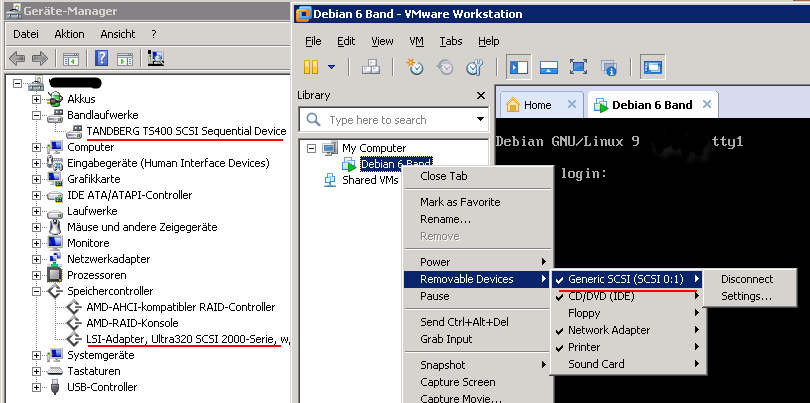
Task: Click the scan for hardware changes icon
Action: point(156,58)
